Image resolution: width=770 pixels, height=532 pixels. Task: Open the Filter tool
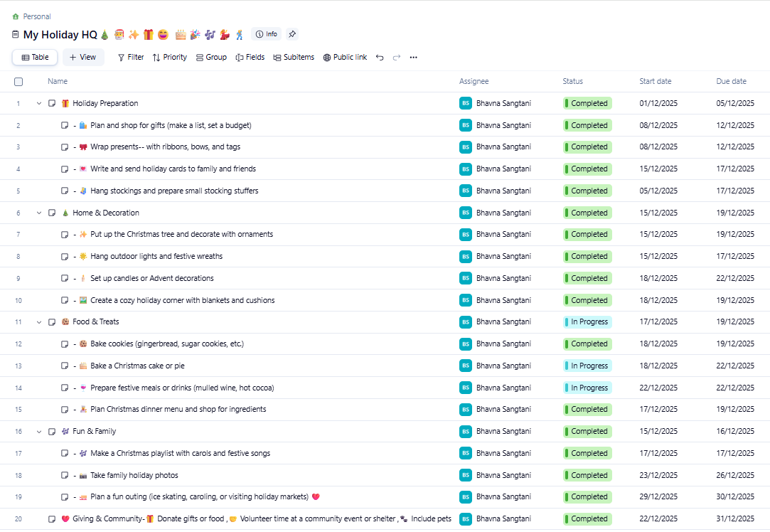131,58
